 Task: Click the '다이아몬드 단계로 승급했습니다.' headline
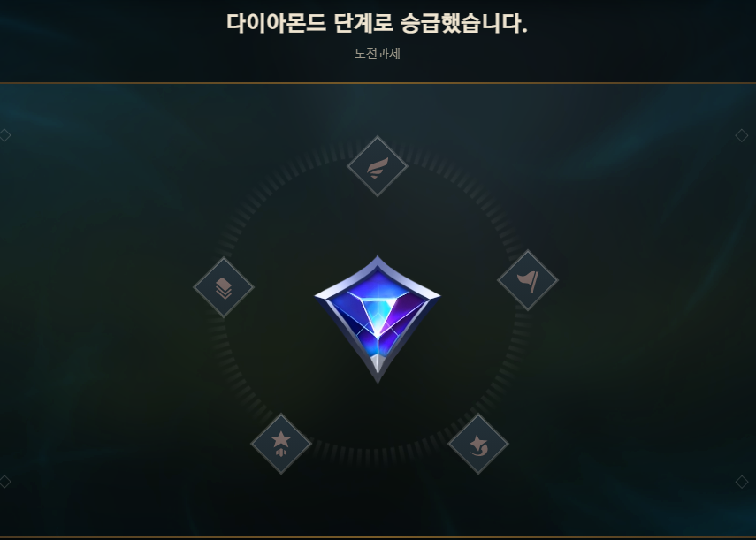[377, 23]
